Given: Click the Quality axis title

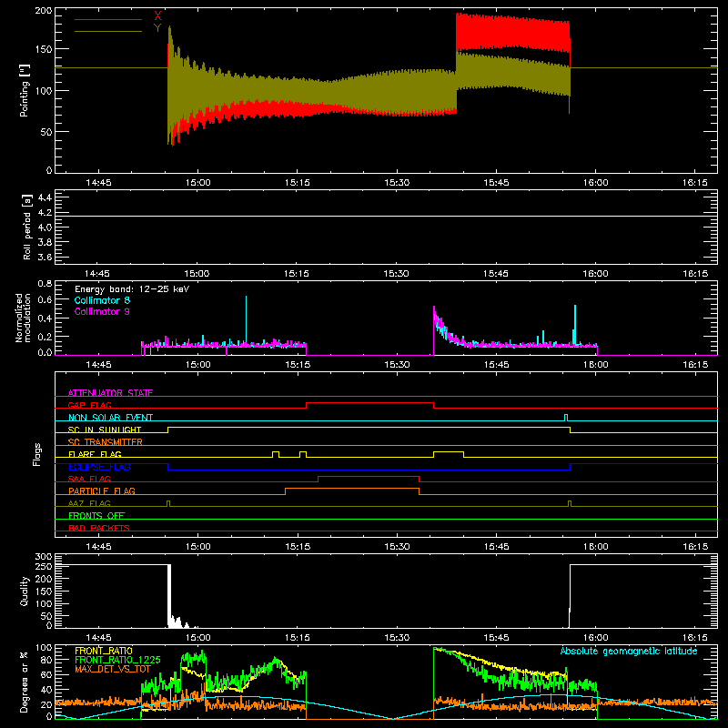Looking at the screenshot, I should point(25,591).
